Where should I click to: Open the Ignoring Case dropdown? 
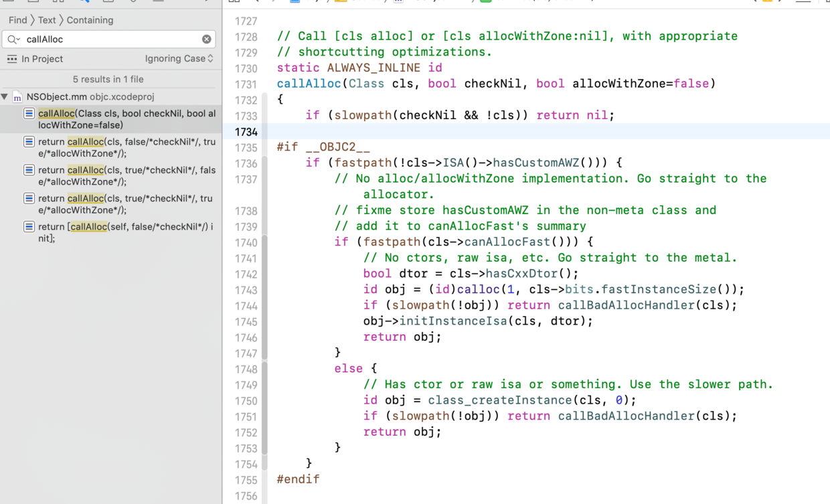point(179,59)
